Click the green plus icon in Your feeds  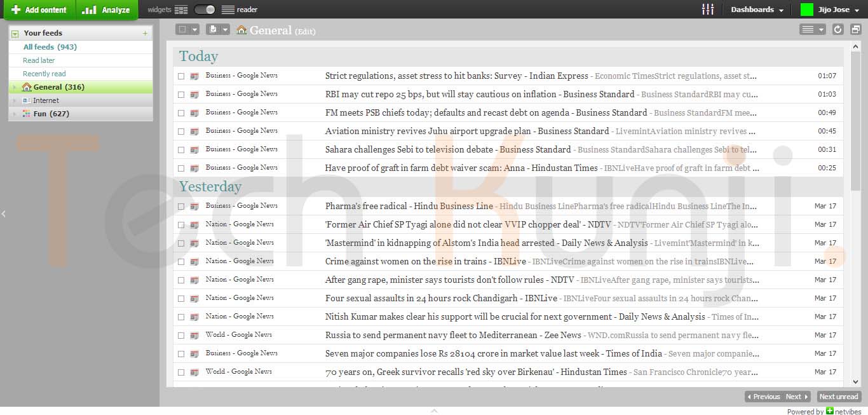point(145,33)
